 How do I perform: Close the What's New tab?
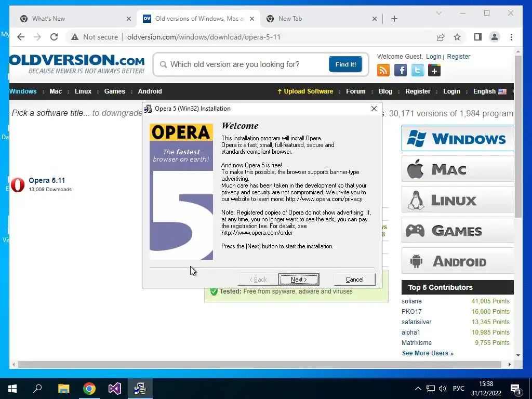(129, 19)
